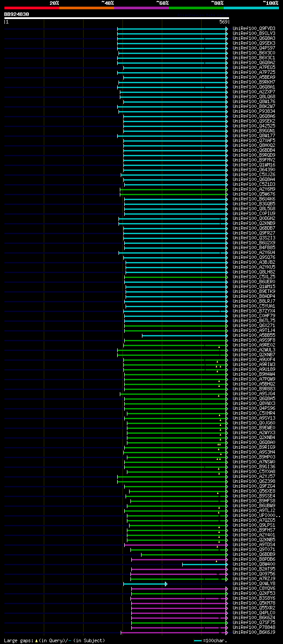
Task: Open hit UniRef100_B9ILV3
Action: tap(254, 34)
